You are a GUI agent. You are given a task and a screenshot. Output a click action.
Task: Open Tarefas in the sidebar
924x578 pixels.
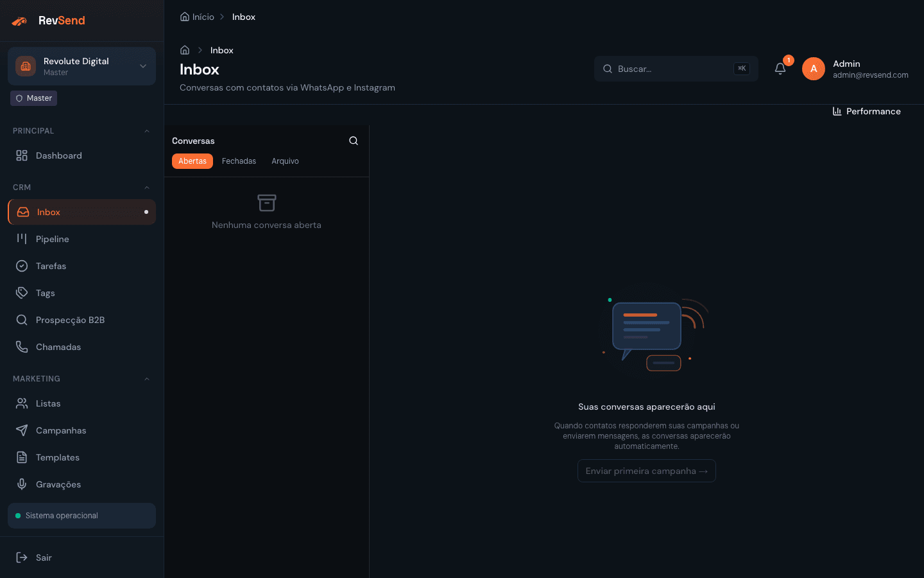51,266
